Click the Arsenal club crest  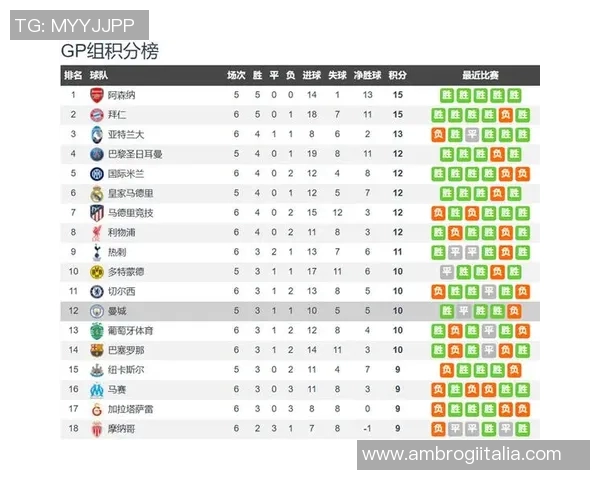[96, 95]
